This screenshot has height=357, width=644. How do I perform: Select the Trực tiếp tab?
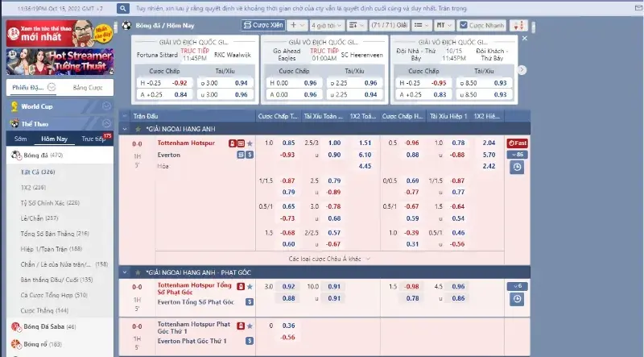93,139
